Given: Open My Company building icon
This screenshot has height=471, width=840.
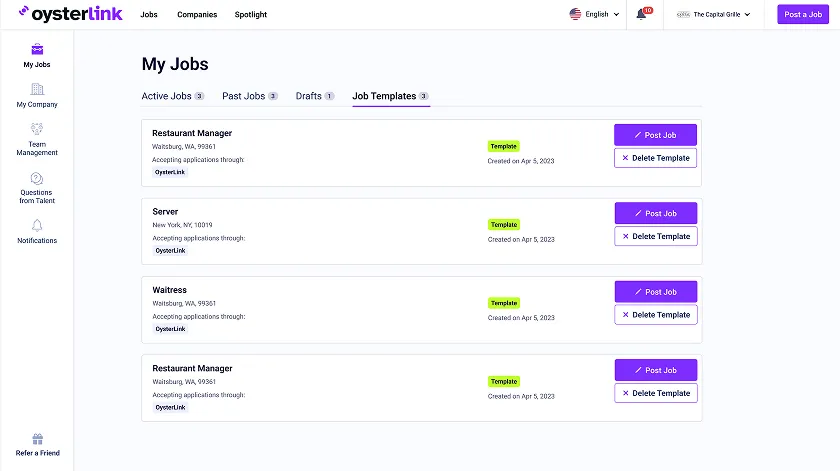Looking at the screenshot, I should pos(37,90).
